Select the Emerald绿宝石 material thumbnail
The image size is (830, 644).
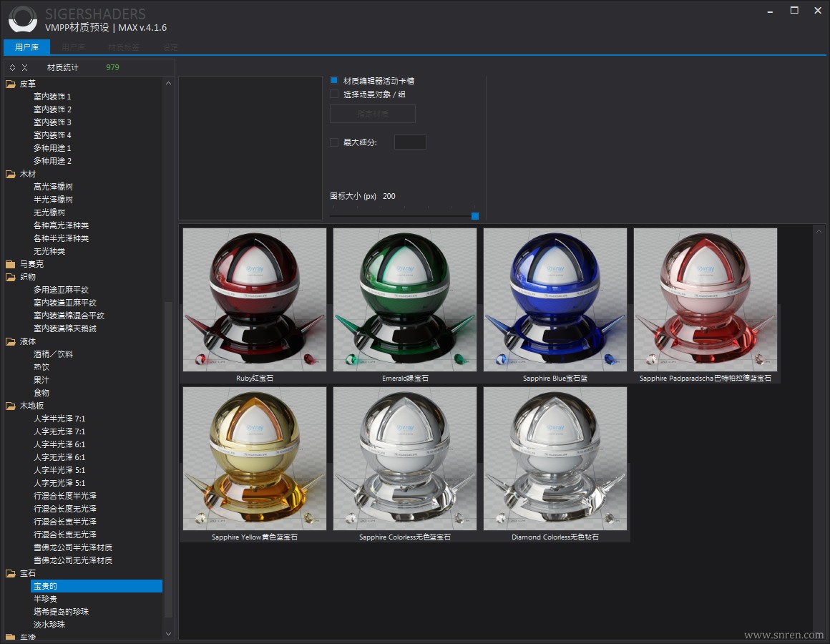click(x=405, y=300)
